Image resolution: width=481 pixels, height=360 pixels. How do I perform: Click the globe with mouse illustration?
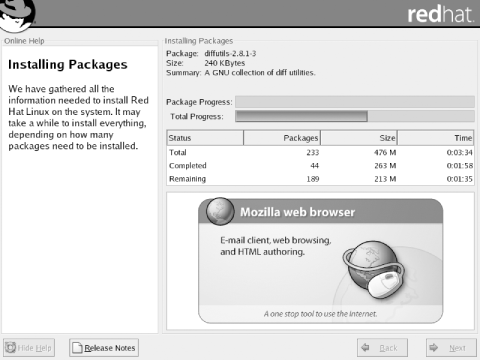coord(374,269)
